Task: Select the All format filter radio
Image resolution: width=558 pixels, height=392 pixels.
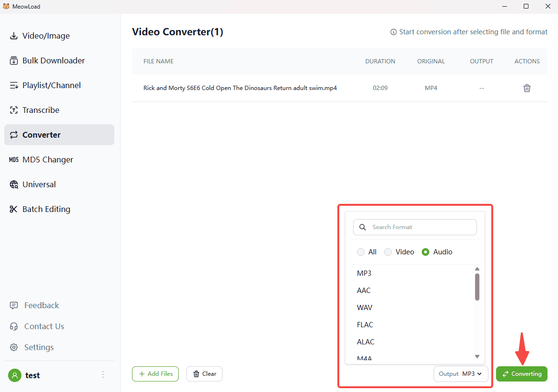Action: (x=361, y=252)
